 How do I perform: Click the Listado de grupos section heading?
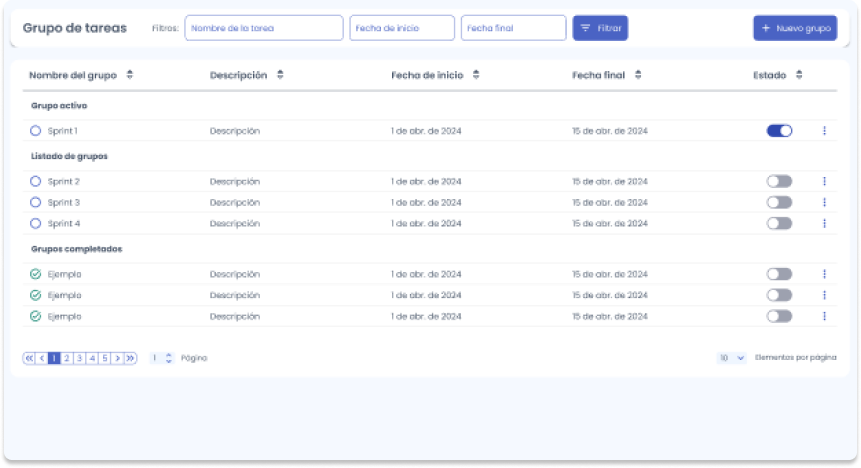[x=69, y=156]
